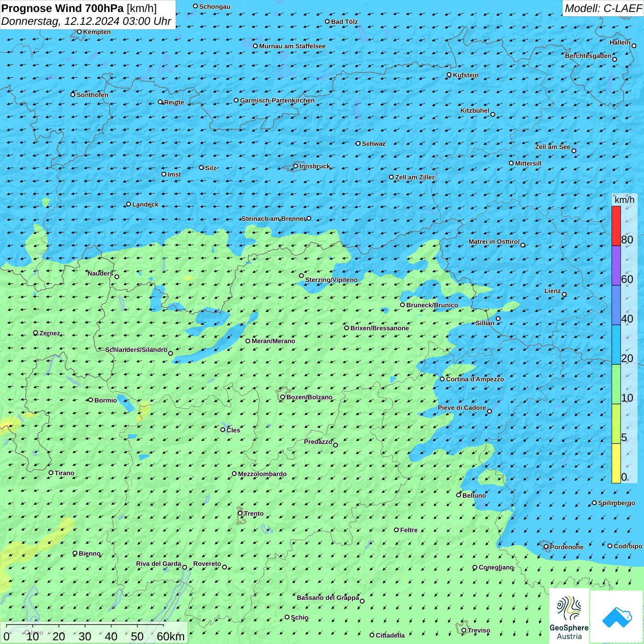Image resolution: width=644 pixels, height=644 pixels.
Task: Click the Garmisch-Partenkirchen marker
Action: click(236, 100)
